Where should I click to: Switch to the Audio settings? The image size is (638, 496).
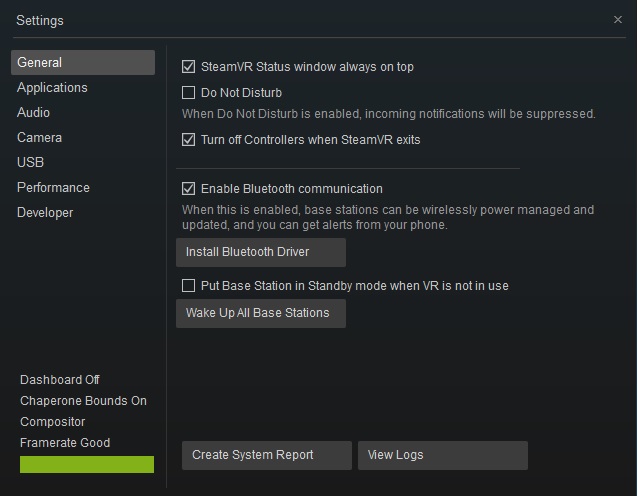[33, 113]
